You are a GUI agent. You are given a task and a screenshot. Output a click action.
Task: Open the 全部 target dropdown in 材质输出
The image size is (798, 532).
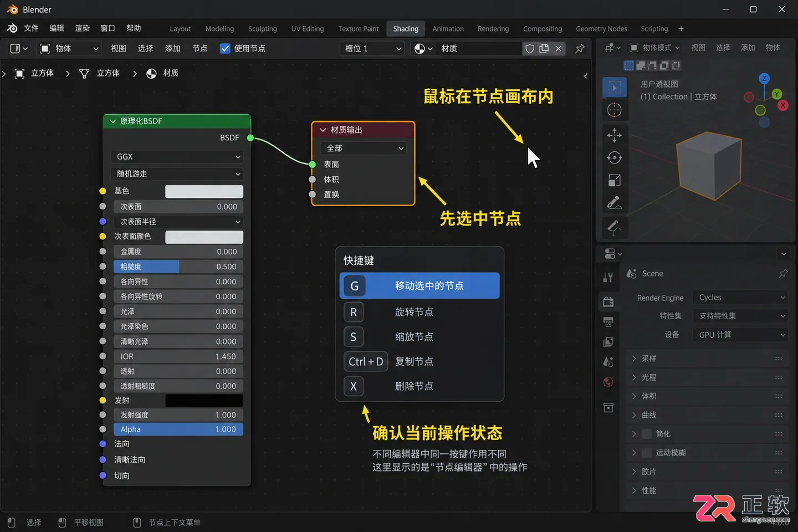(364, 149)
